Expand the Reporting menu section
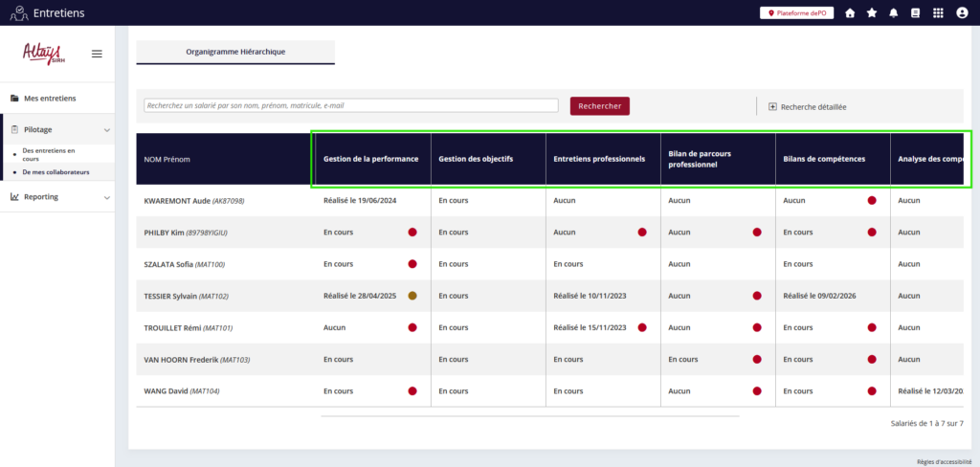 (x=106, y=197)
